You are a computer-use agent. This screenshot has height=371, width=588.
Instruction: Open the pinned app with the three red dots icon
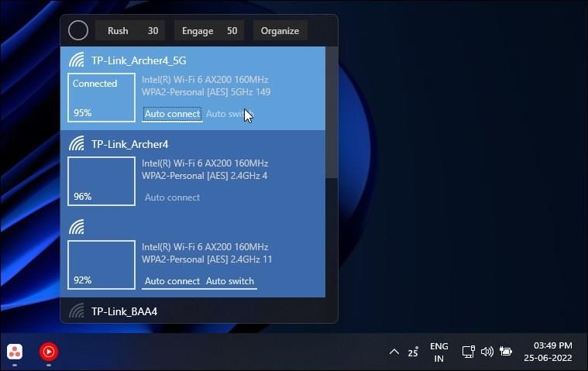pos(15,352)
